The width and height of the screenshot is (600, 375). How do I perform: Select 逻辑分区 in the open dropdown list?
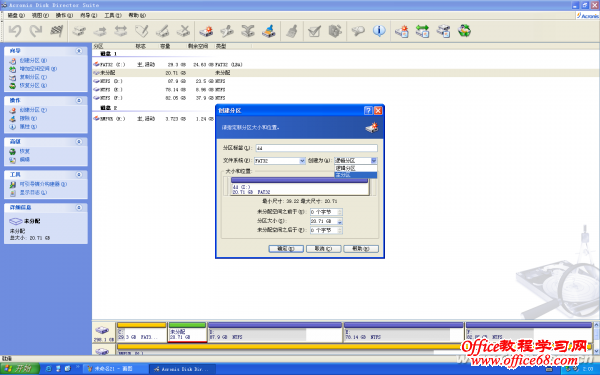[x=355, y=168]
